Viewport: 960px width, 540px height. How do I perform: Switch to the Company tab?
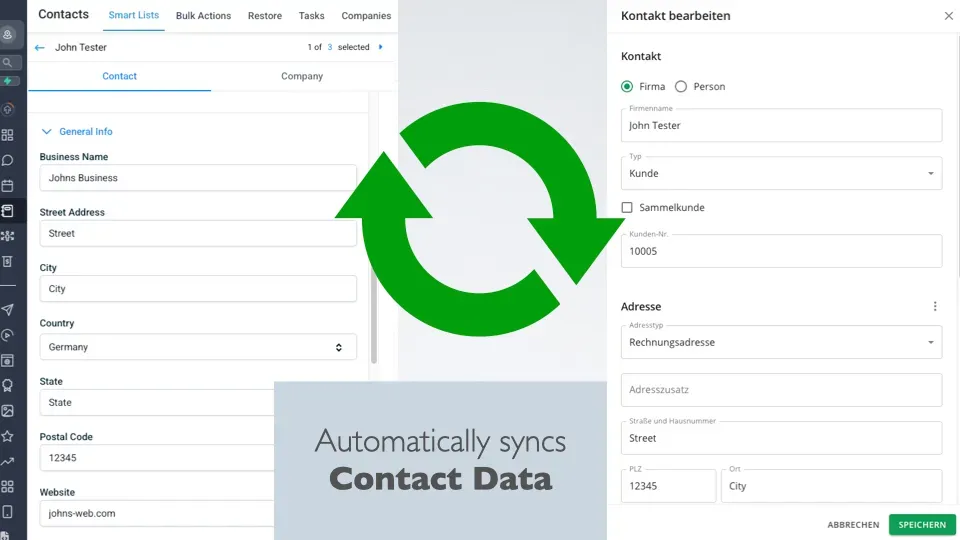coord(301,76)
